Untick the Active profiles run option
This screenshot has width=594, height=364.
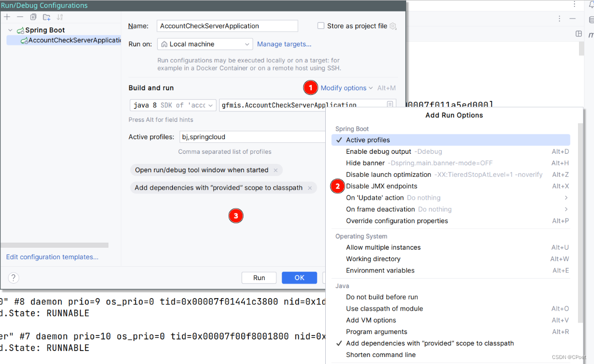click(451, 140)
